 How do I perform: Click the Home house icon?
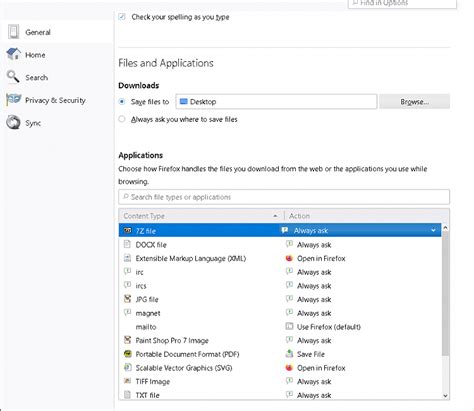coord(14,54)
